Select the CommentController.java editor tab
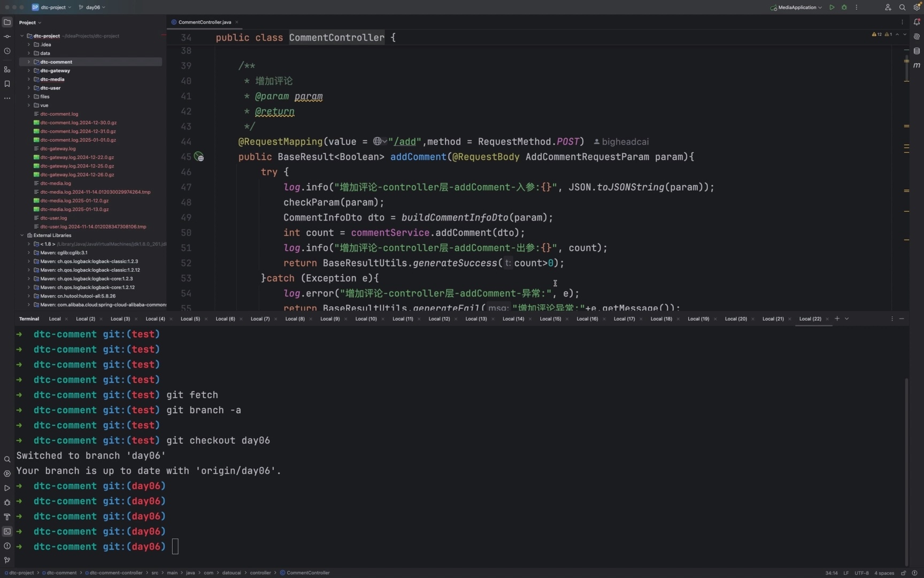This screenshot has height=578, width=924. pyautogui.click(x=204, y=22)
